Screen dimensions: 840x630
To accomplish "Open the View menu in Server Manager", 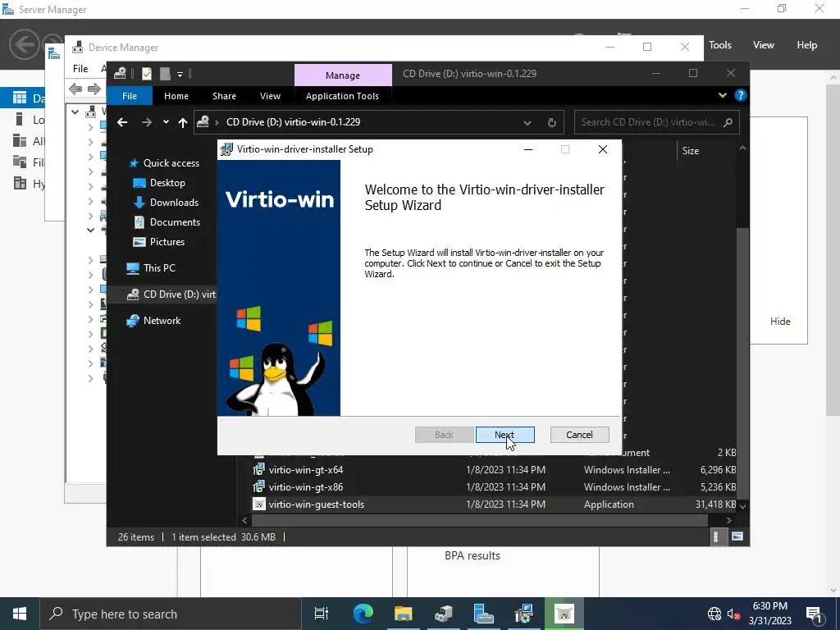I will [764, 45].
